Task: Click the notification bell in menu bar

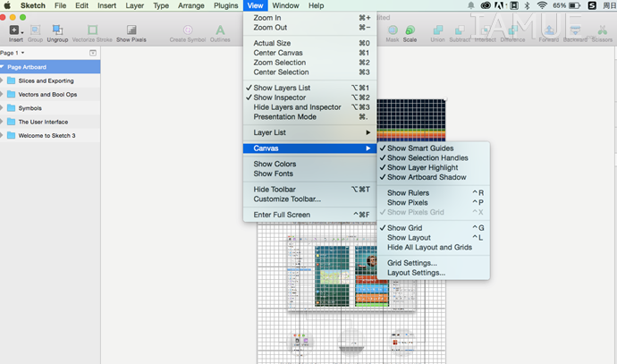Action: [470, 5]
